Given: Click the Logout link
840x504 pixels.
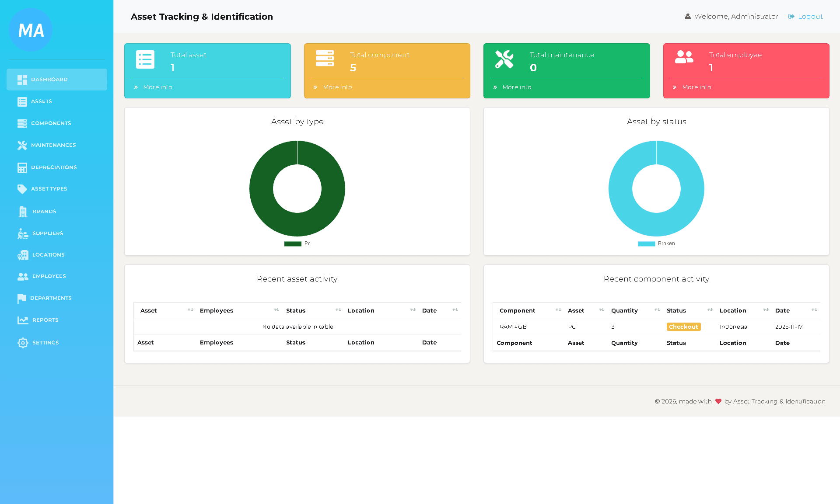Looking at the screenshot, I should (x=810, y=16).
